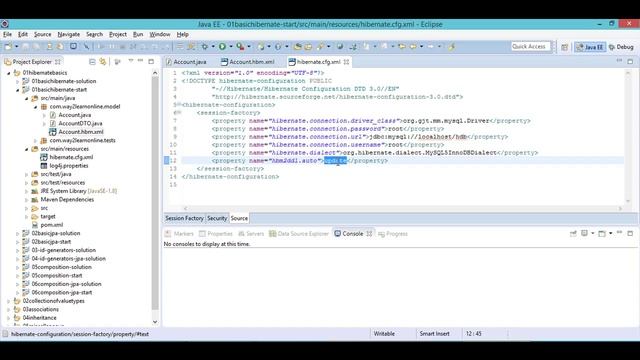Click the New file toolbar icon
Screen dimensions: 640x360
[x=8, y=47]
